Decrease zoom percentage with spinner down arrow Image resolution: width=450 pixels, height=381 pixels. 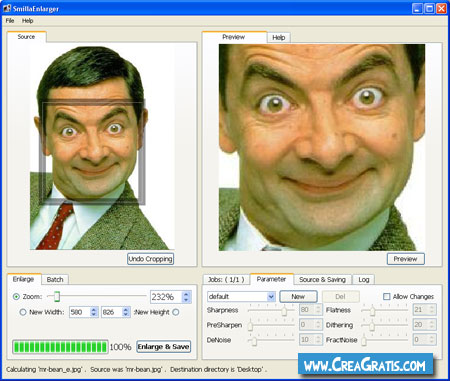coord(186,299)
